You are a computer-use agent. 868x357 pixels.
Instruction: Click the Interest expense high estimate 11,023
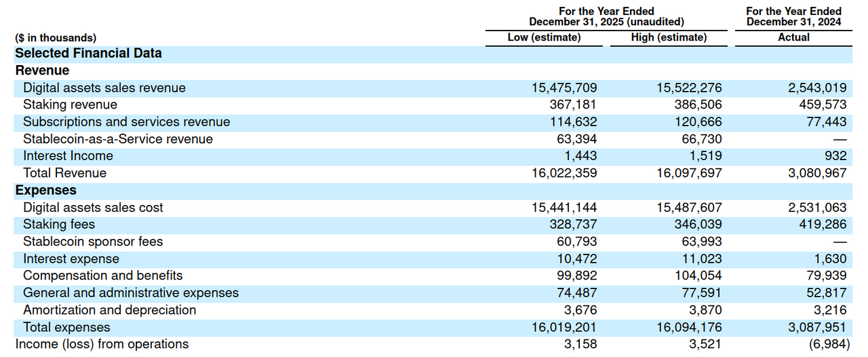click(701, 259)
